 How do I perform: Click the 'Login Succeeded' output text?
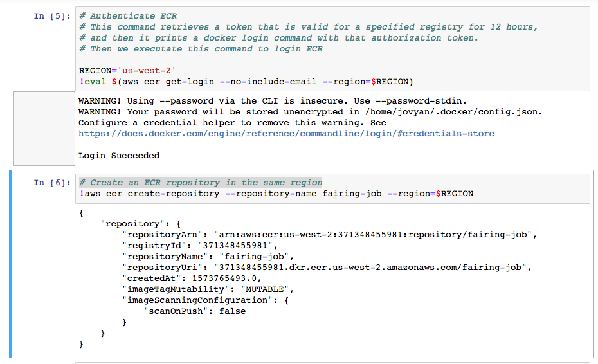pos(119,156)
